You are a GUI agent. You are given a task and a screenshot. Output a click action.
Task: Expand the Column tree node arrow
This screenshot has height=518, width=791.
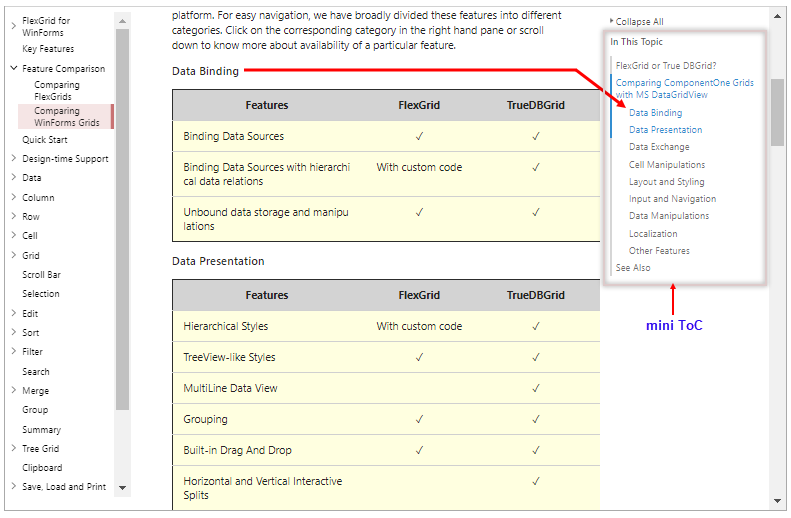coord(14,197)
